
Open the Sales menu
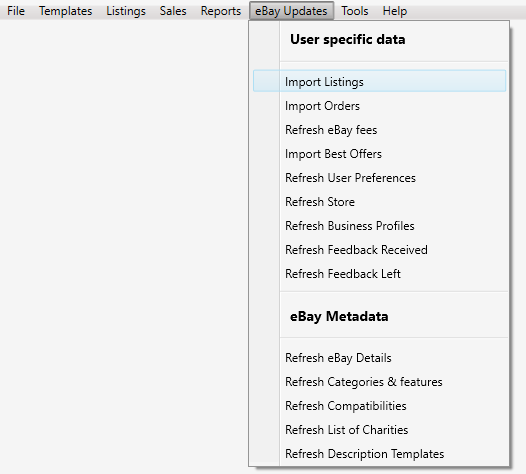point(173,11)
